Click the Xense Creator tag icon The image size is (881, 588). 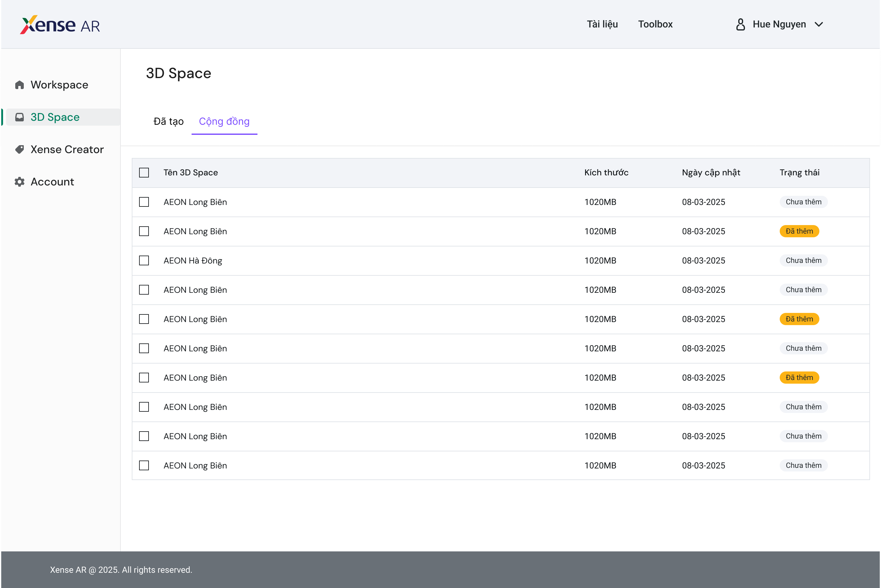click(20, 150)
